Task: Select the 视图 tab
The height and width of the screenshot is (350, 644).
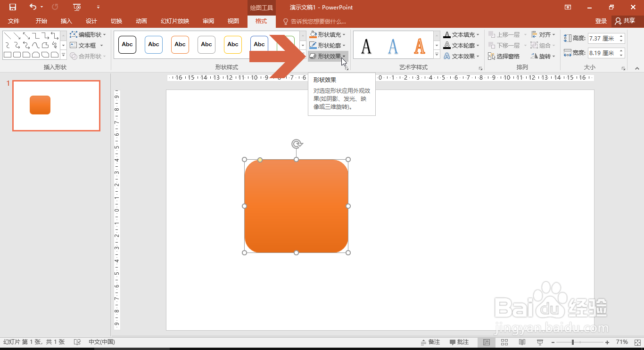Action: 233,21
